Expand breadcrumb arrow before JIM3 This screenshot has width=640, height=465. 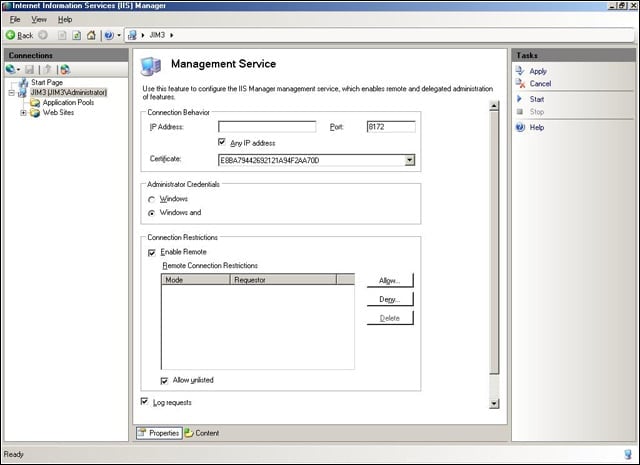143,36
